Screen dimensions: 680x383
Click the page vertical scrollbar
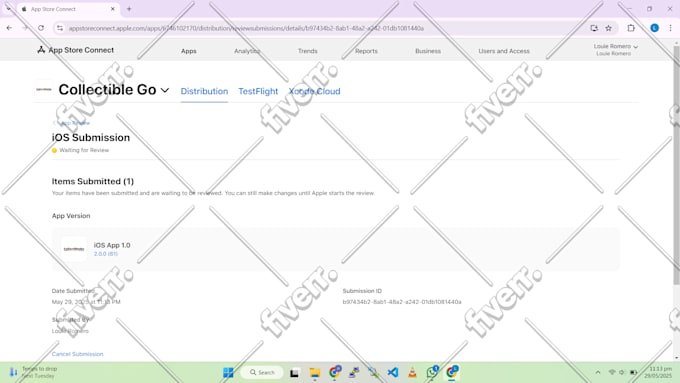676,165
